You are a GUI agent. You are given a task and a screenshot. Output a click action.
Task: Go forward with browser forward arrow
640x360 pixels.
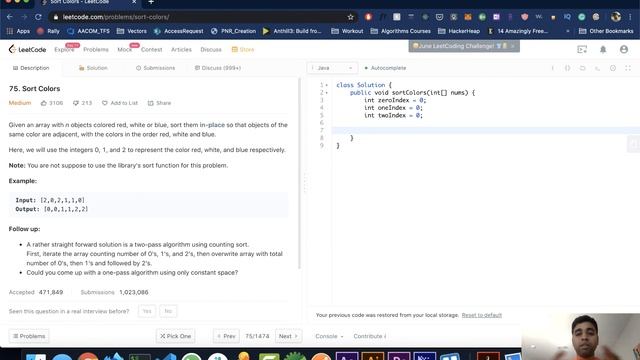(x=24, y=17)
